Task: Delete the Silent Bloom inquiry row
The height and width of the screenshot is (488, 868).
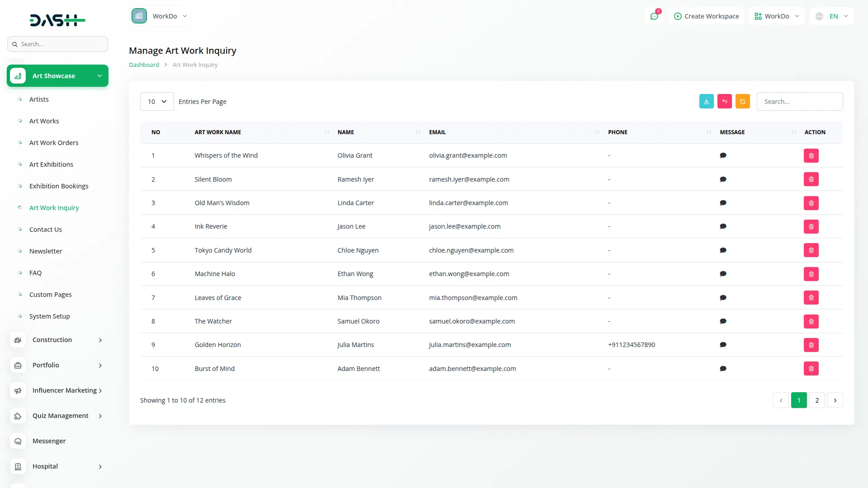Action: pos(811,179)
